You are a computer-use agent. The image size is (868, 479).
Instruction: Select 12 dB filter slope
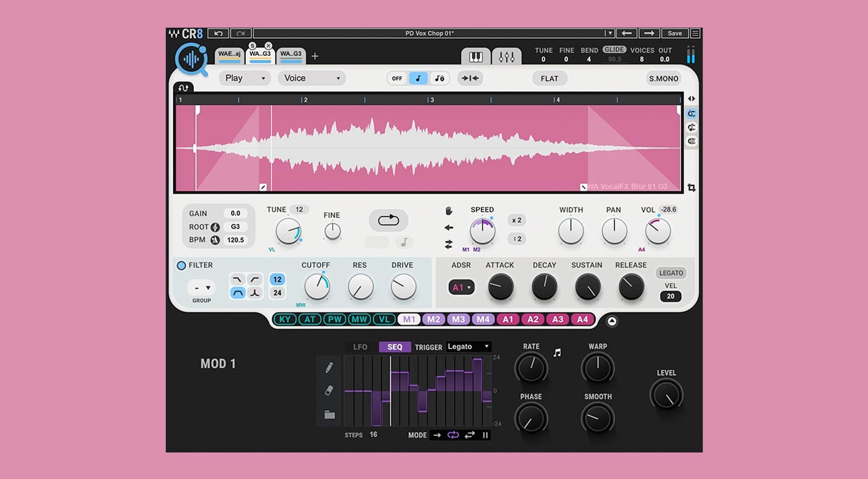click(x=277, y=280)
